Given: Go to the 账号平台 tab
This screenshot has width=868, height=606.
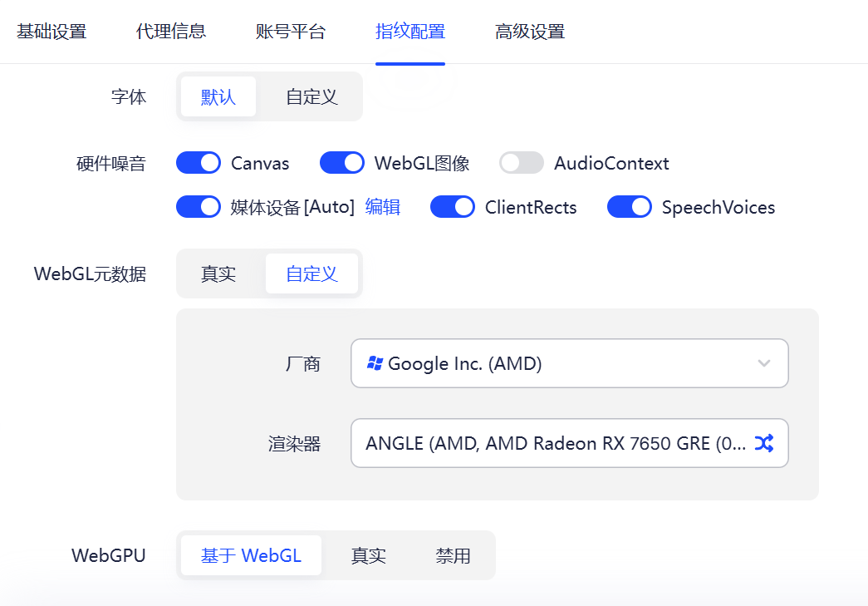Looking at the screenshot, I should (291, 32).
